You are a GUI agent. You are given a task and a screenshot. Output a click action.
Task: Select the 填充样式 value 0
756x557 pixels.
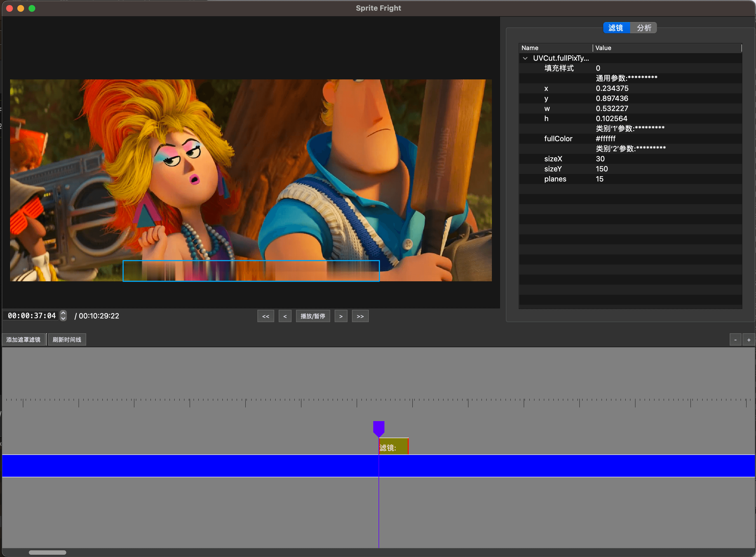pos(598,68)
